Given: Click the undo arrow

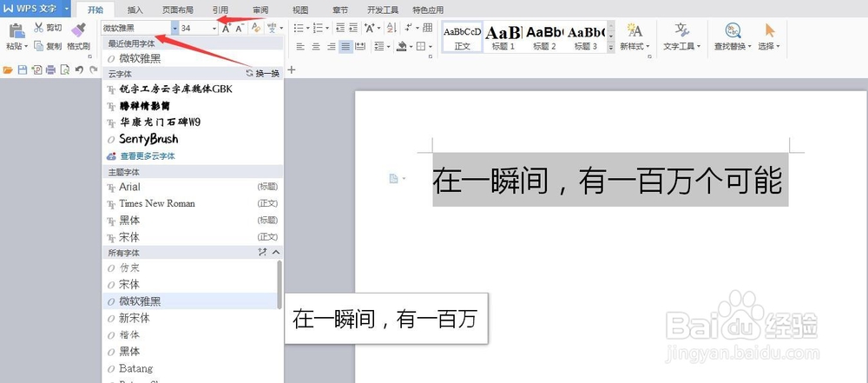Looking at the screenshot, I should coord(79,69).
